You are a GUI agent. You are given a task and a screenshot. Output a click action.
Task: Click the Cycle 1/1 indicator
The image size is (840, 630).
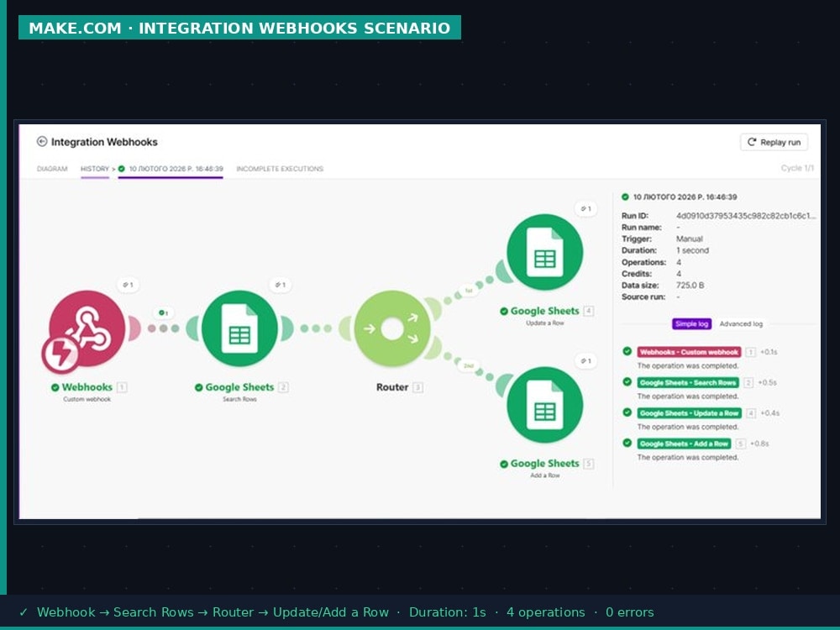(x=797, y=168)
